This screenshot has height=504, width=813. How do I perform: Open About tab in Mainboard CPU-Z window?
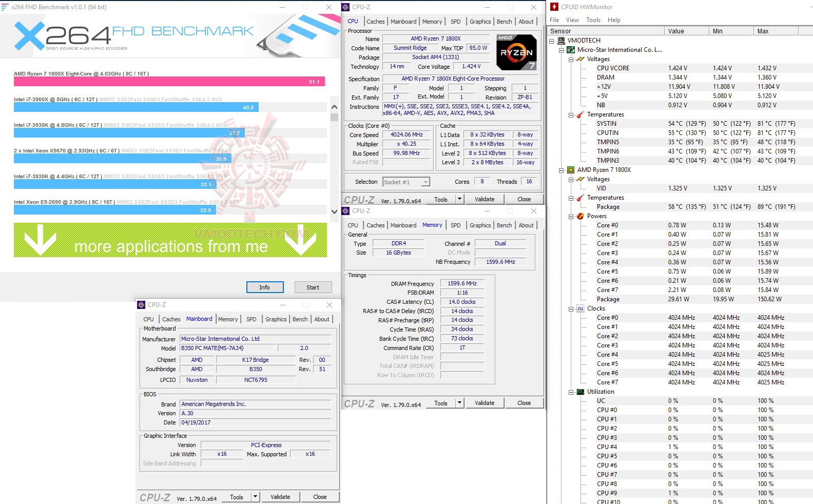tap(322, 319)
